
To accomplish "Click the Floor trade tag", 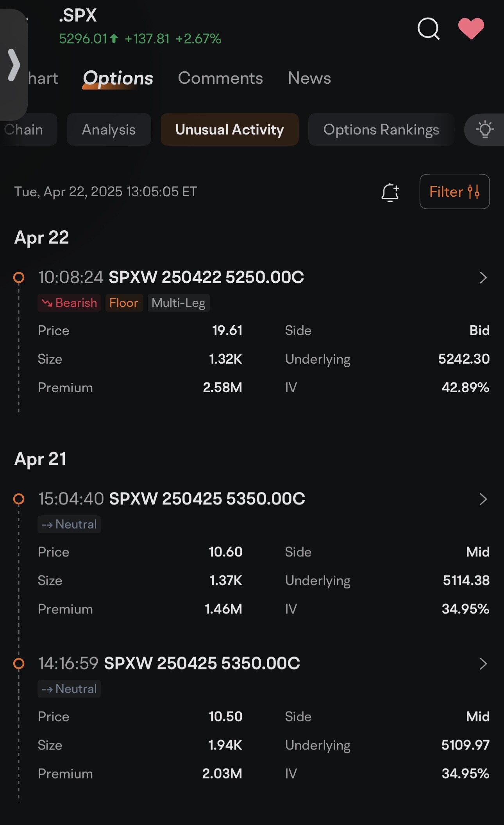I will (x=124, y=303).
